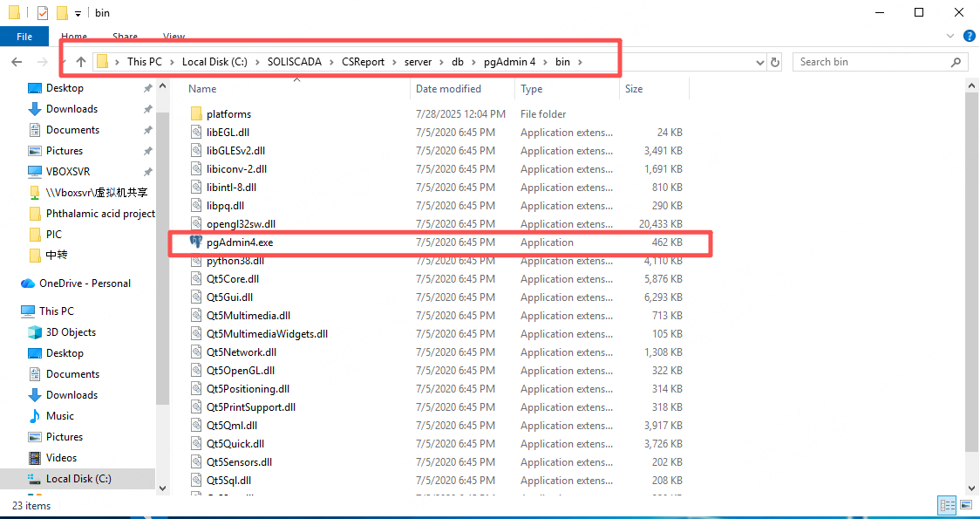Open the File menu
980x519 pixels.
[x=24, y=37]
